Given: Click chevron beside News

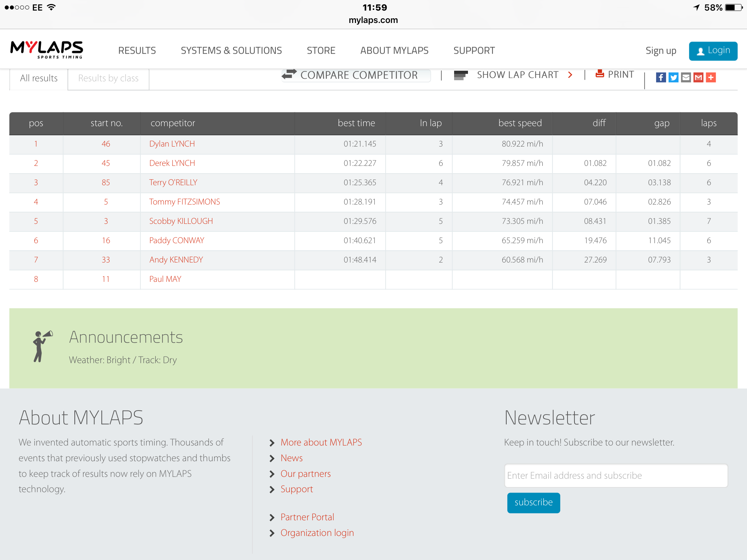Looking at the screenshot, I should click(272, 458).
